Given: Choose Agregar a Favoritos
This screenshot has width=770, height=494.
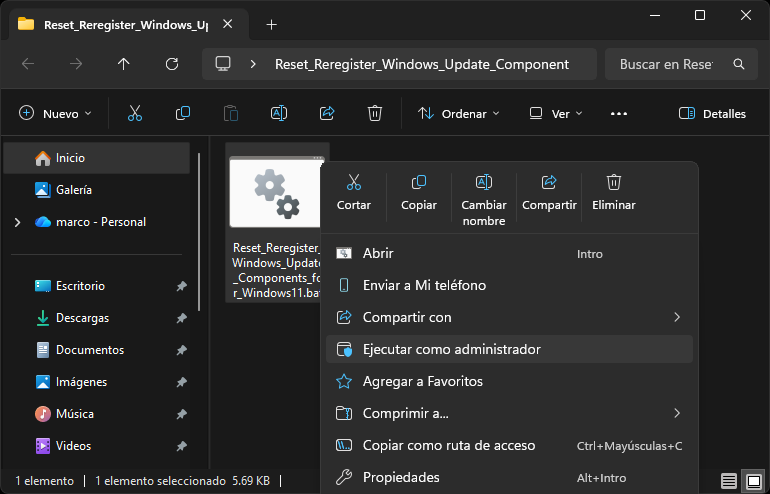Looking at the screenshot, I should coord(509,381).
